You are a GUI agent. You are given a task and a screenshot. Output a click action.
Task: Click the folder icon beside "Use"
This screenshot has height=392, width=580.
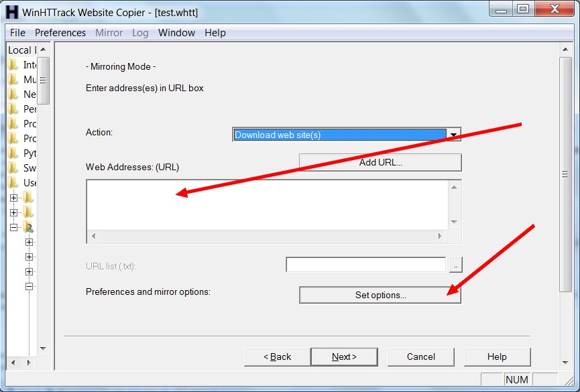click(x=13, y=183)
